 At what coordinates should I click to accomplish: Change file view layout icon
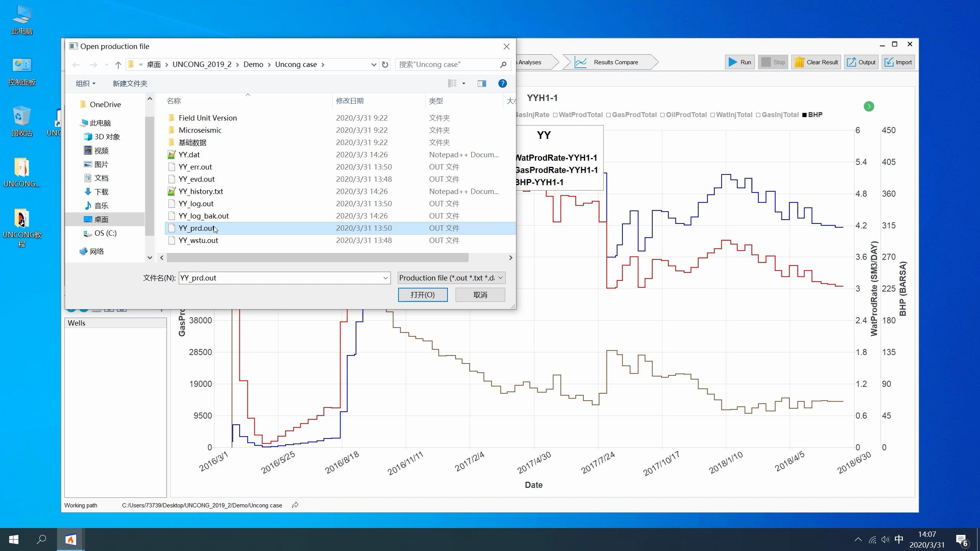click(452, 83)
